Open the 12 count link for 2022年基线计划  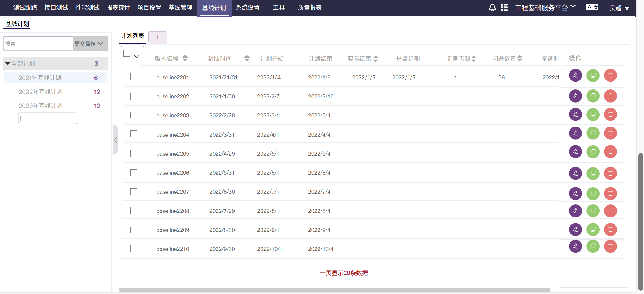97,92
